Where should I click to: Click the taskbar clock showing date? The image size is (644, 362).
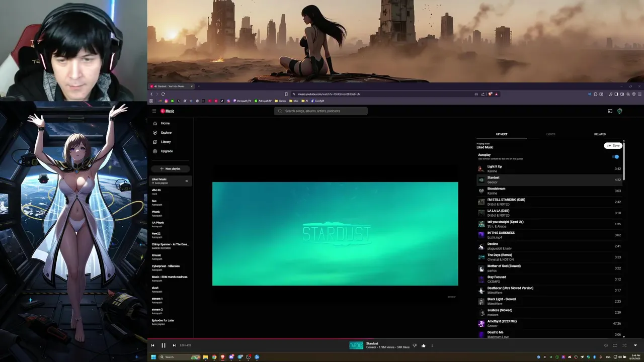click(x=634, y=357)
